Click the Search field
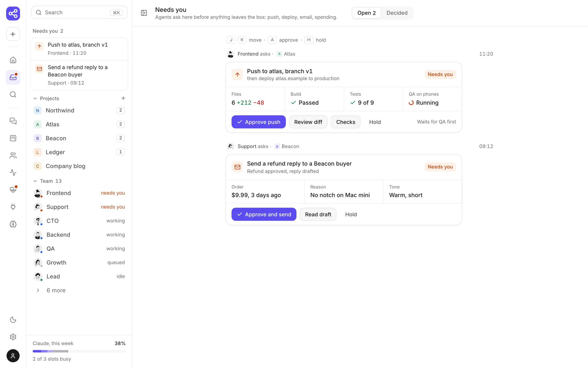 [79, 13]
